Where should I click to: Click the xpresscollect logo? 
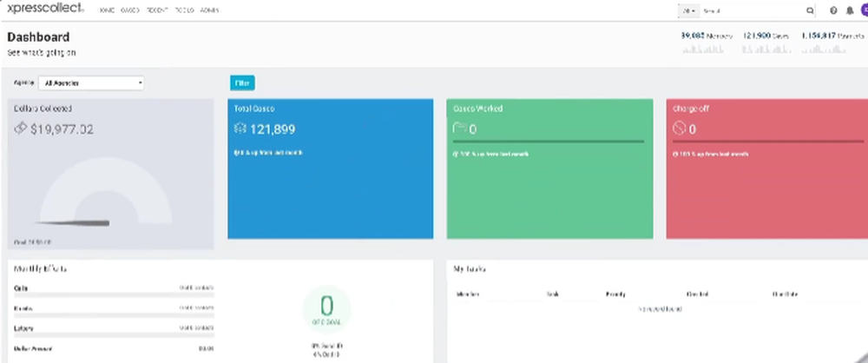[45, 9]
